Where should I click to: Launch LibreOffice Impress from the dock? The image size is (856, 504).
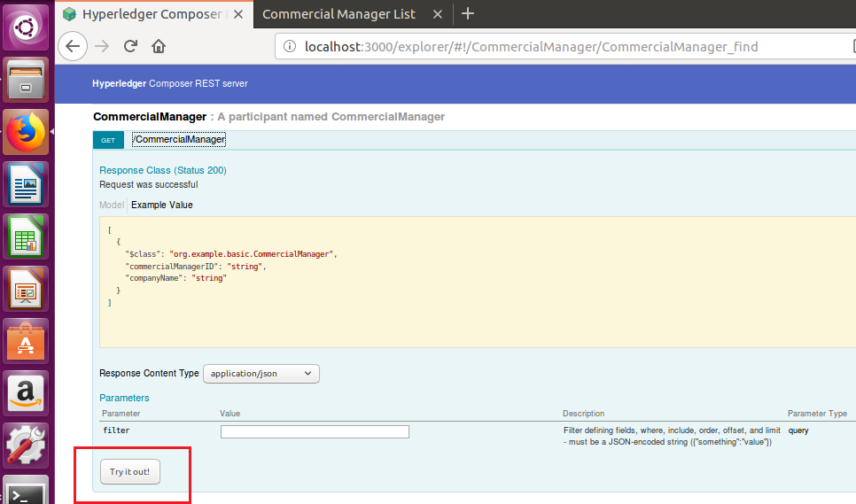click(x=26, y=289)
